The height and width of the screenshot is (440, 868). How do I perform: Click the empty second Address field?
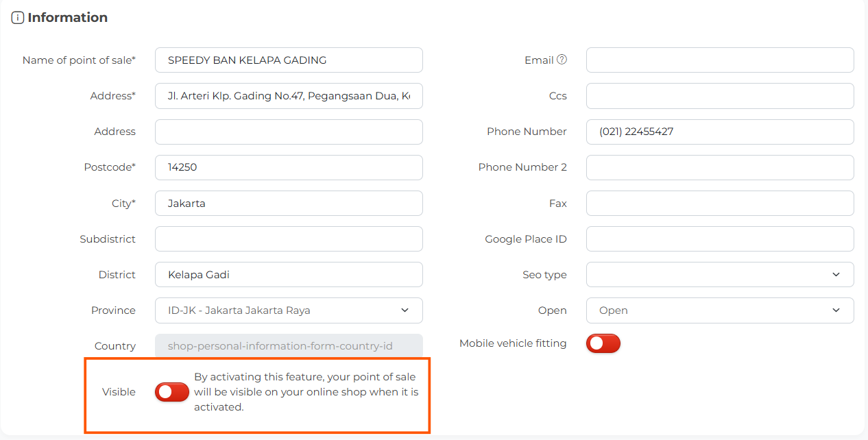click(x=289, y=132)
